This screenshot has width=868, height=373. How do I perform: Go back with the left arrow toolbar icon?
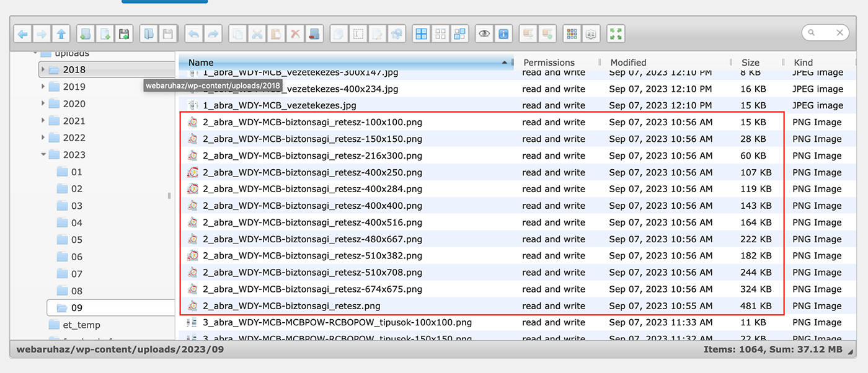pyautogui.click(x=23, y=34)
